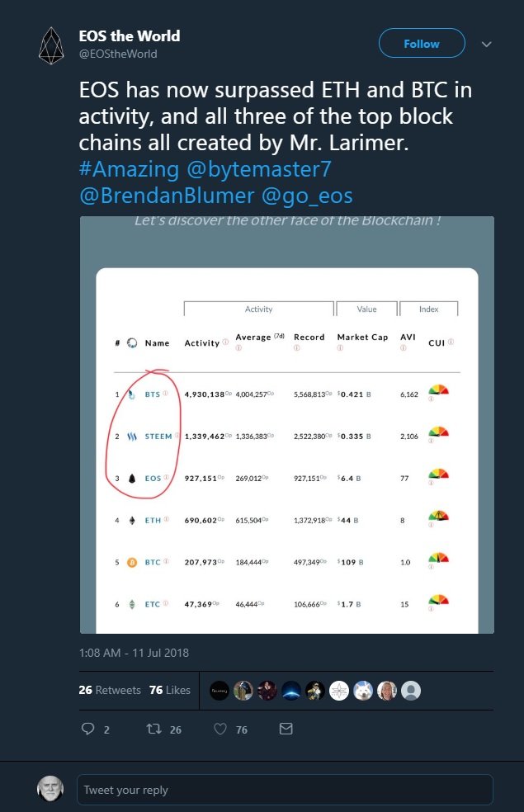
Task: Send tweet via the envelope message icon
Action: pyautogui.click(x=286, y=729)
